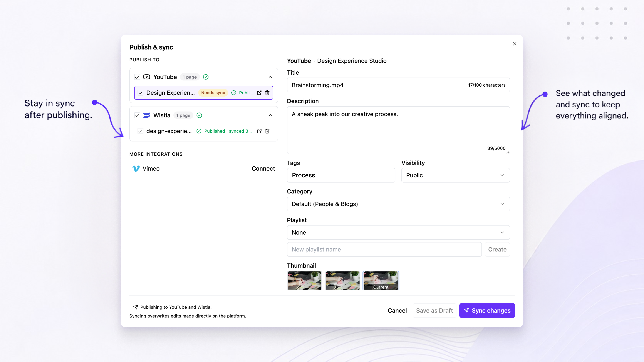Sync changes to platforms
This screenshot has height=362, width=644.
click(487, 311)
